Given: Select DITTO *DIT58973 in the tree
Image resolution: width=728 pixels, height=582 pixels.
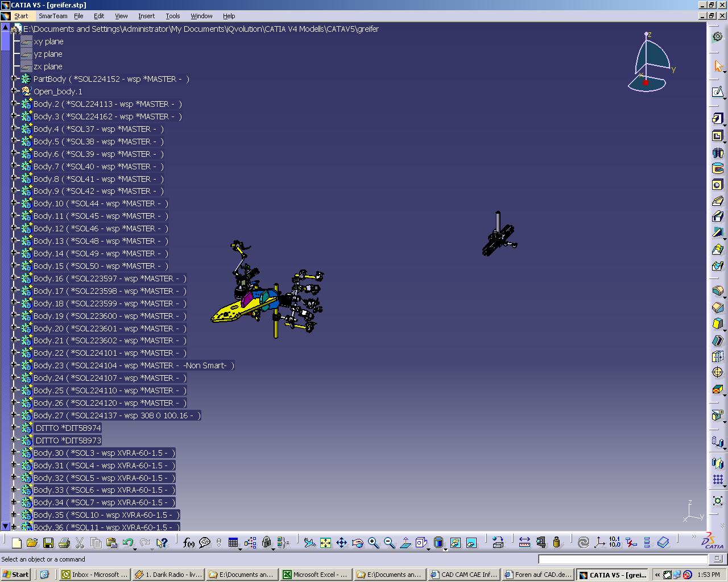Looking at the screenshot, I should pyautogui.click(x=68, y=440).
